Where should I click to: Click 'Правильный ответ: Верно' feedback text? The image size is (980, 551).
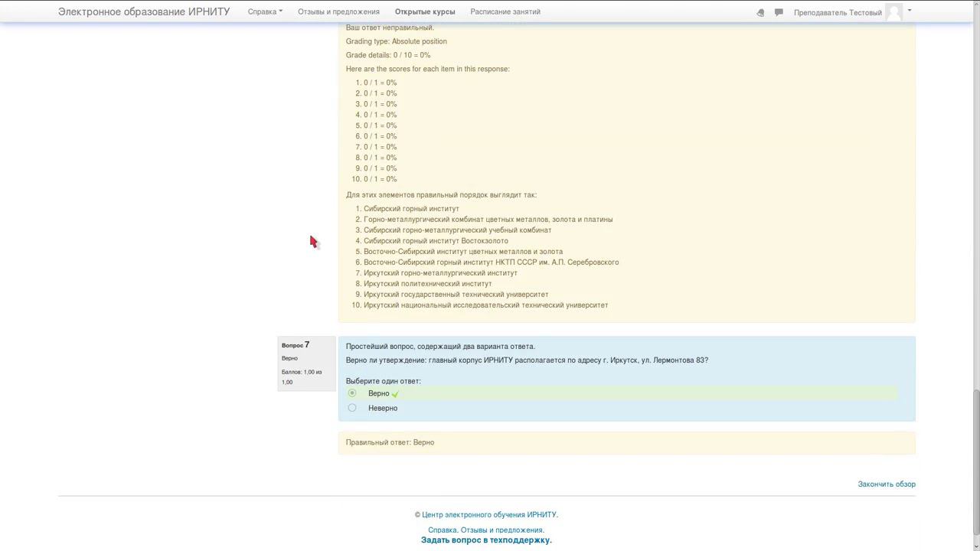point(390,442)
